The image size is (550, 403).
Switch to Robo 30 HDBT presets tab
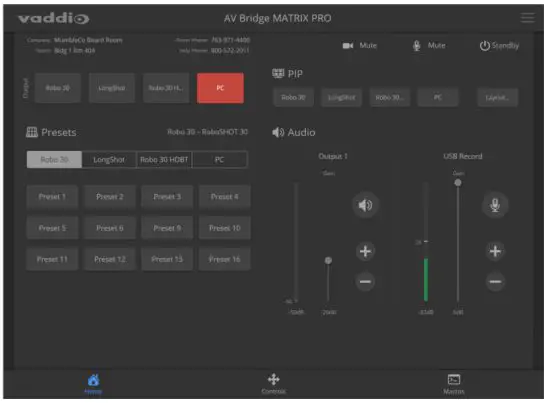click(x=164, y=160)
